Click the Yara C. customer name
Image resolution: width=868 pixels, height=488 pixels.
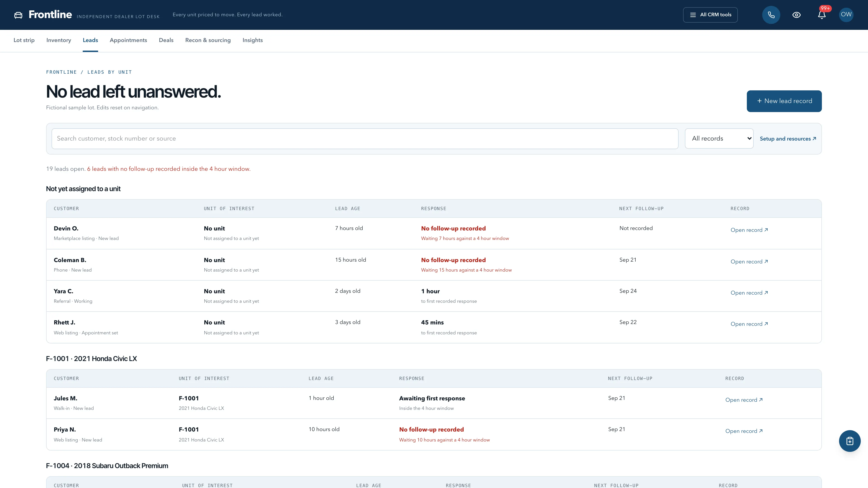click(63, 291)
